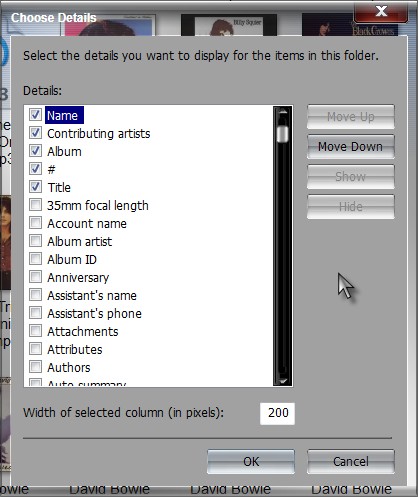Uncheck the Album checkbox

[x=35, y=151]
